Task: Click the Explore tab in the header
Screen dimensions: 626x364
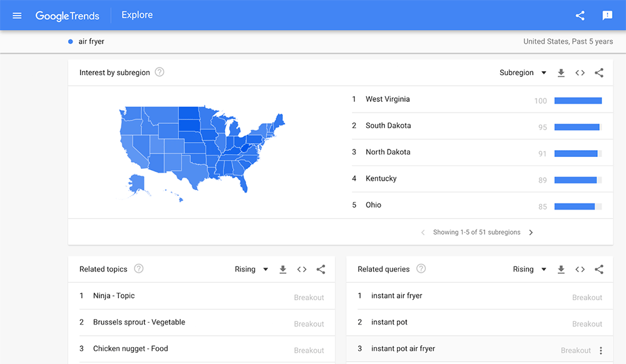Action: (137, 15)
